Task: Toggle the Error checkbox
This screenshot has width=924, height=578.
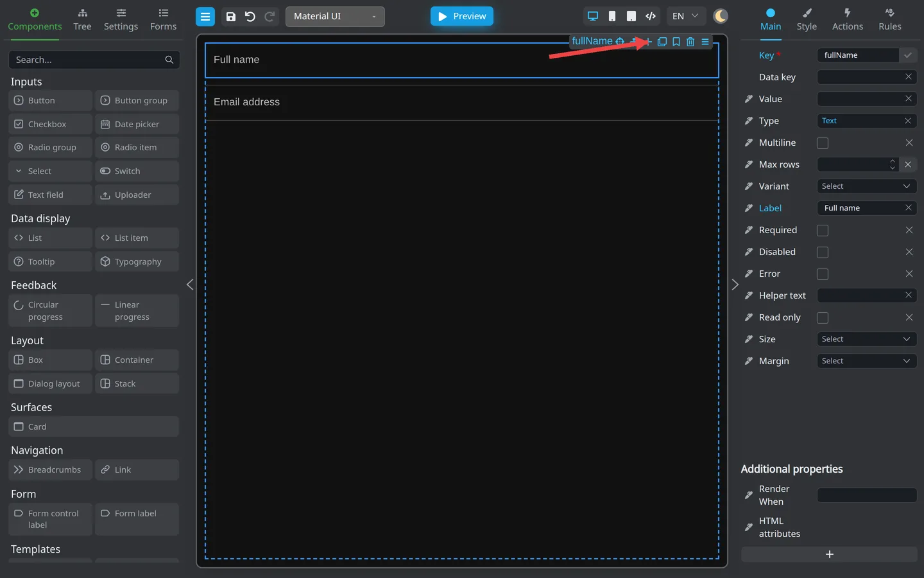Action: tap(823, 274)
